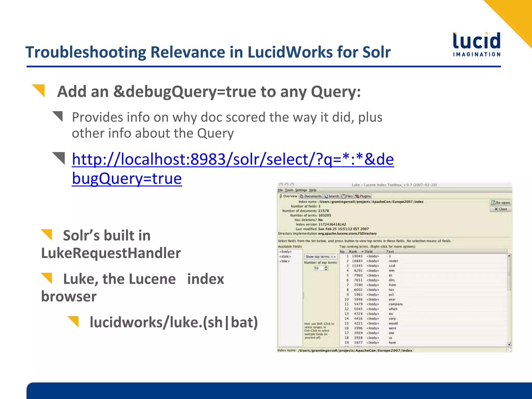Click the scroll down arrow of terms table

[x=509, y=344]
